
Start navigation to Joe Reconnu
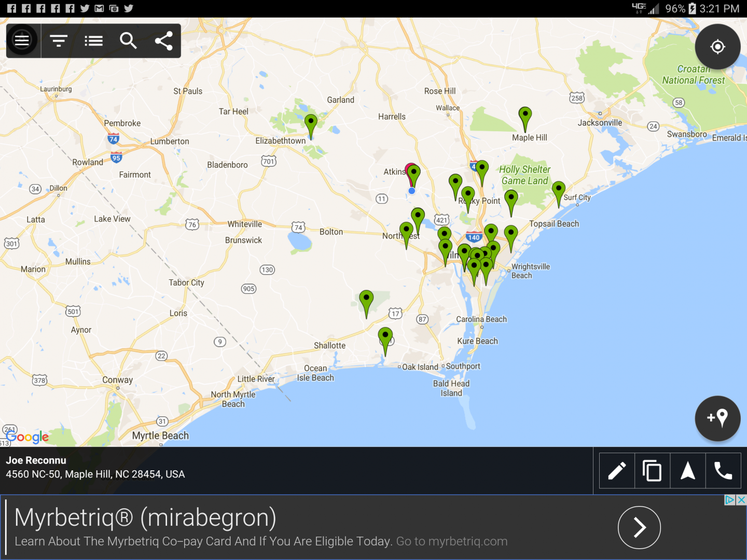point(688,471)
